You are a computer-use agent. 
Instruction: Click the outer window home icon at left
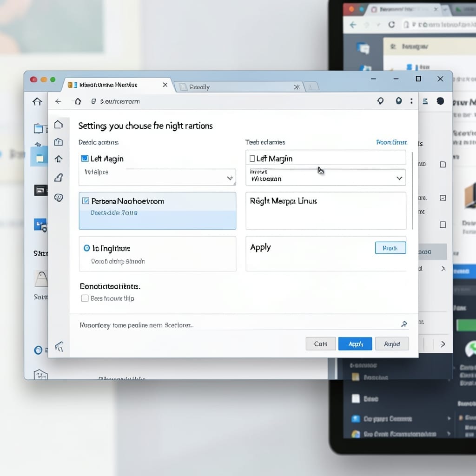coord(37,101)
